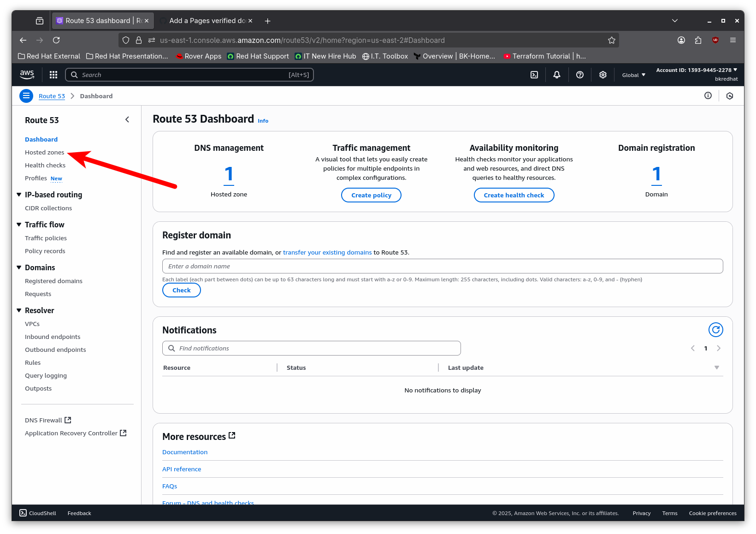
Task: Open the uBlock Origin extension icon
Action: click(x=715, y=40)
